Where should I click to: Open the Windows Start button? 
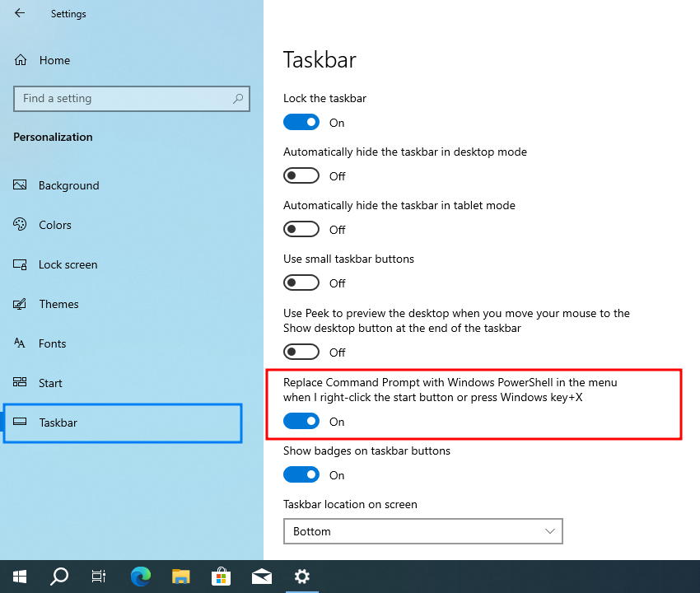20,577
